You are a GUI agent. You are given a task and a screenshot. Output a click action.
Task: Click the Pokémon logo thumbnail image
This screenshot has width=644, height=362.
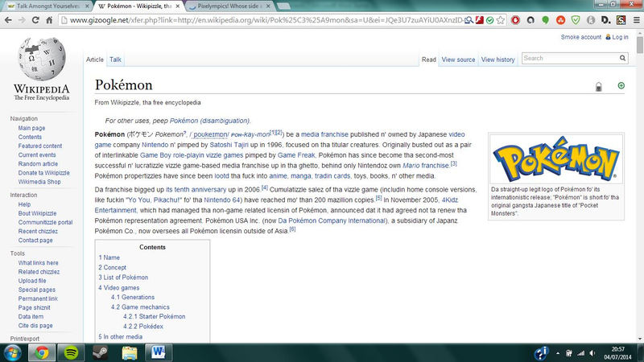coord(556,158)
